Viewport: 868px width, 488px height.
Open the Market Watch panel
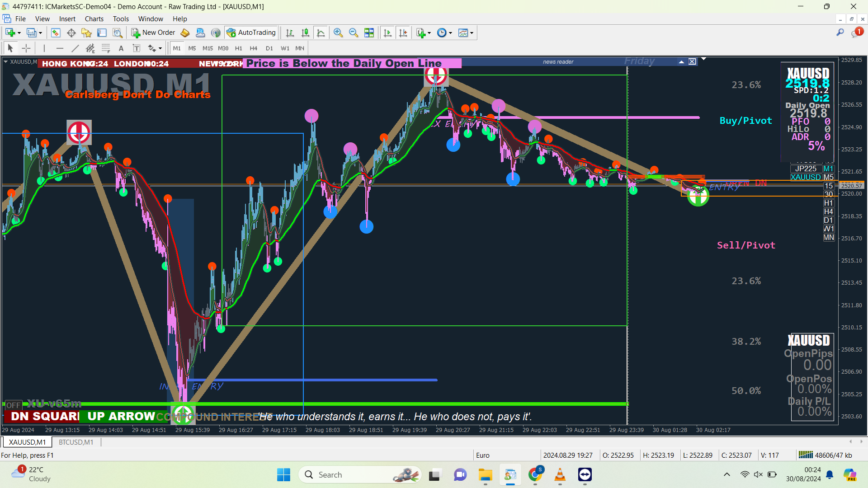click(56, 33)
